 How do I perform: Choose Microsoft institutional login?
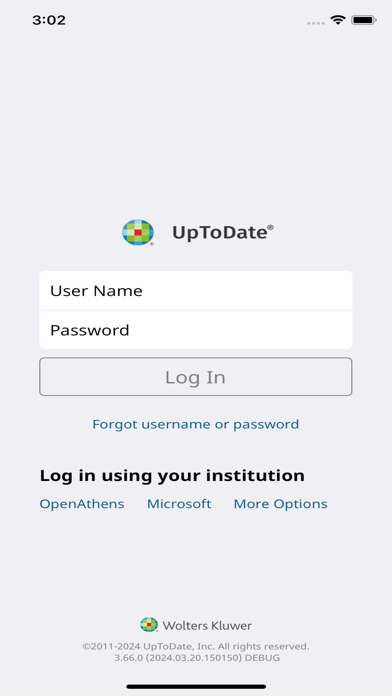tap(179, 504)
